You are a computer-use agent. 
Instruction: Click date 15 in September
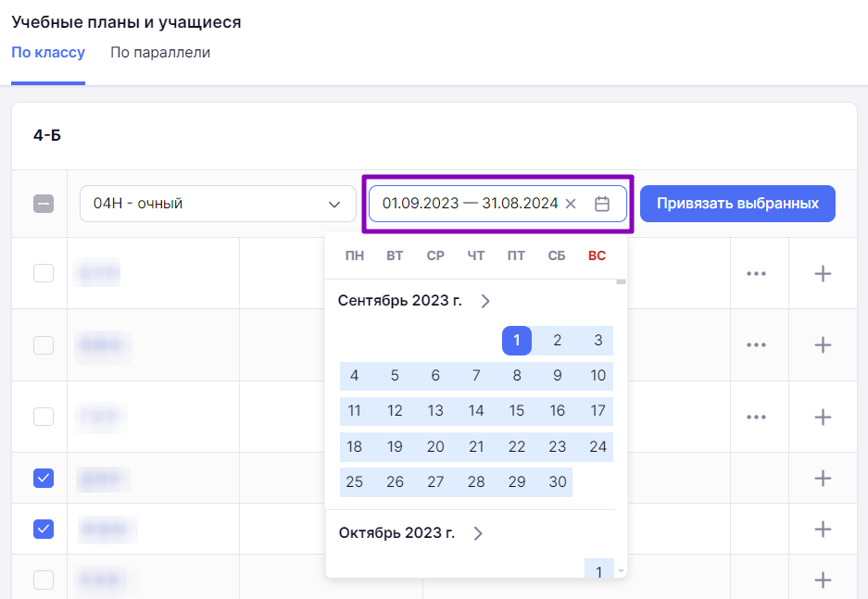pos(517,411)
